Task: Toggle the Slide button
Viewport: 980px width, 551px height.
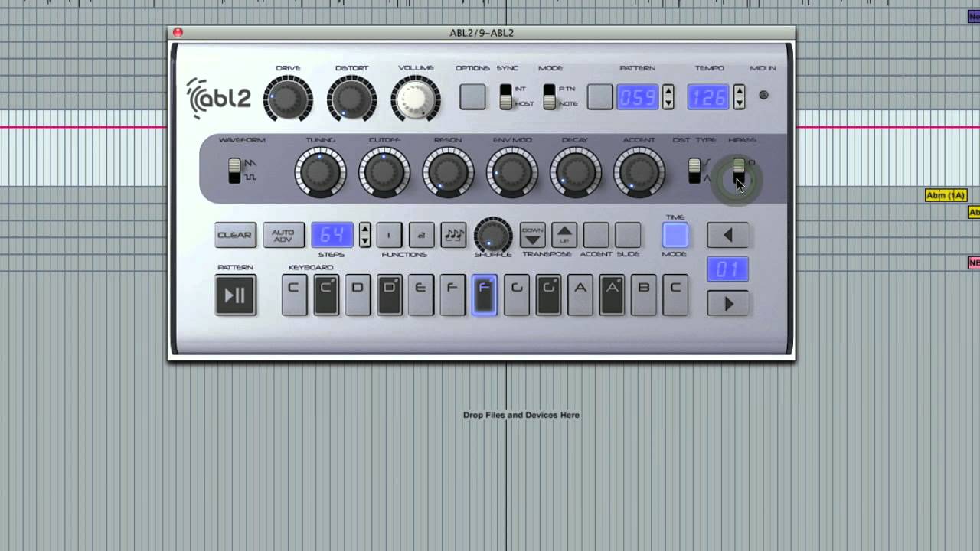Action: pos(628,235)
